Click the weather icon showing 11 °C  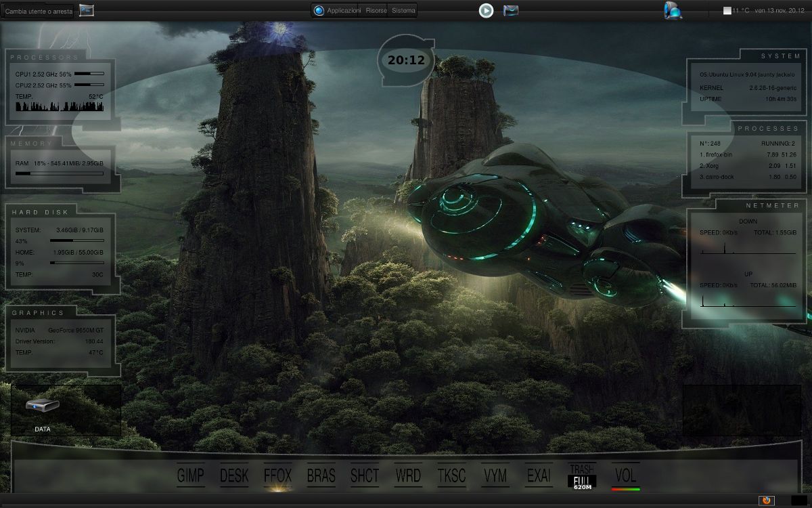click(x=727, y=11)
